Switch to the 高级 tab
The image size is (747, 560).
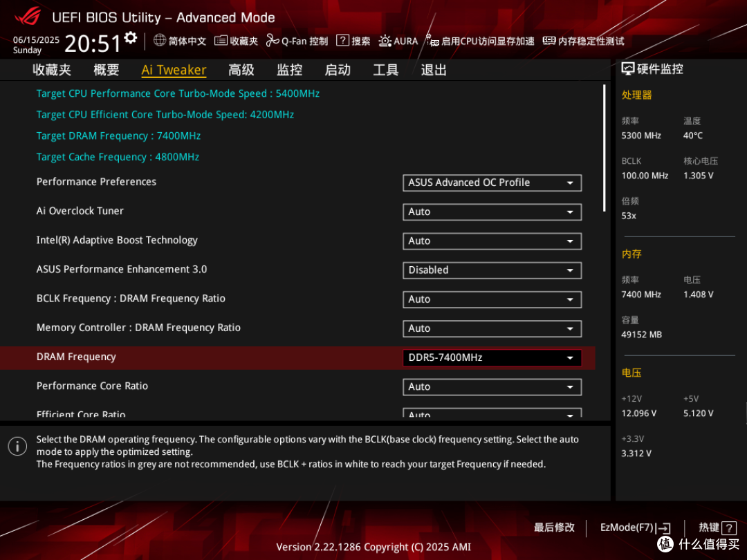point(241,70)
